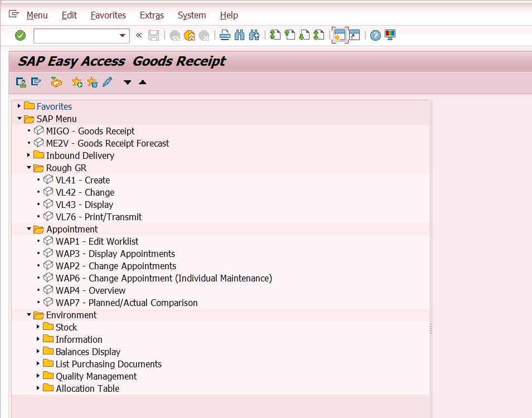
Task: Click the Find binoculars icon
Action: click(x=240, y=36)
